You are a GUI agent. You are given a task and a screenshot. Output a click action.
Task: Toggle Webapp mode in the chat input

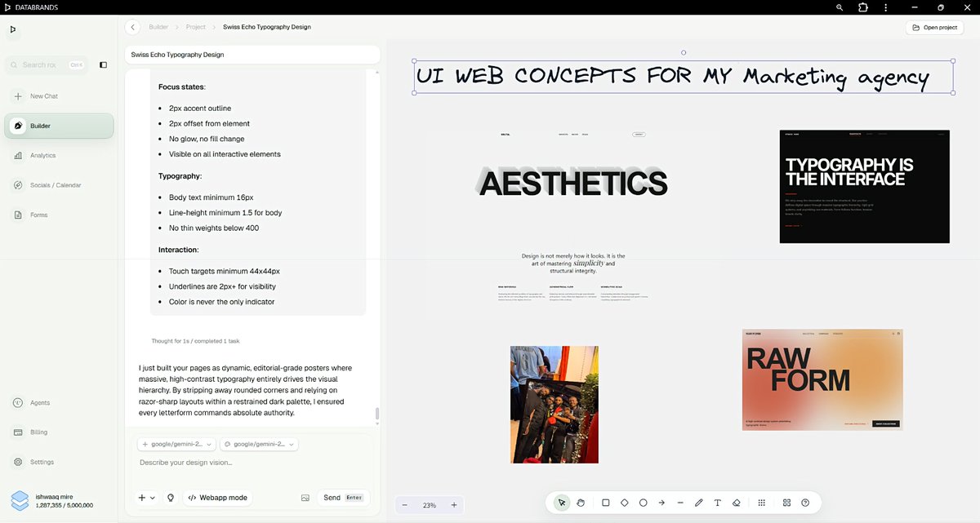click(x=217, y=498)
